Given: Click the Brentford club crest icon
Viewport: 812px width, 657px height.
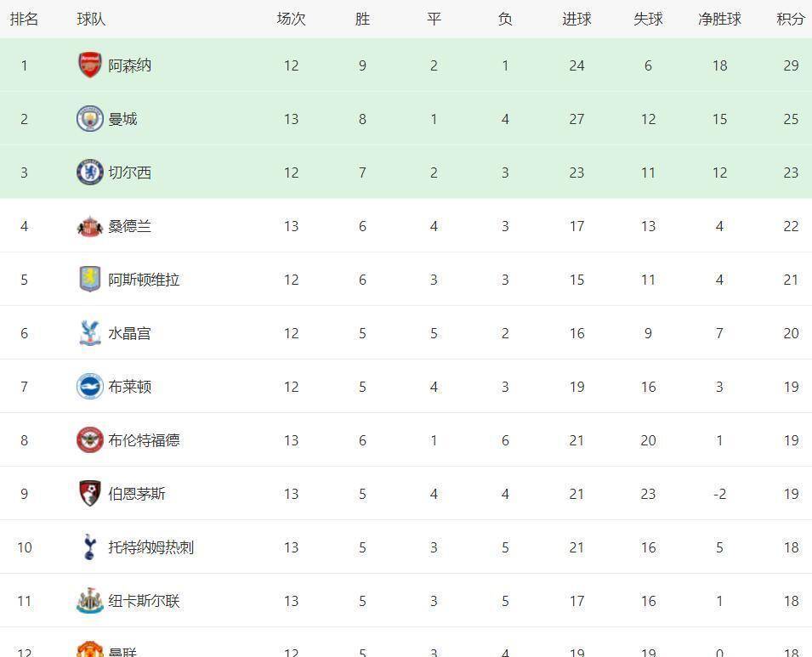Looking at the screenshot, I should coord(89,440).
